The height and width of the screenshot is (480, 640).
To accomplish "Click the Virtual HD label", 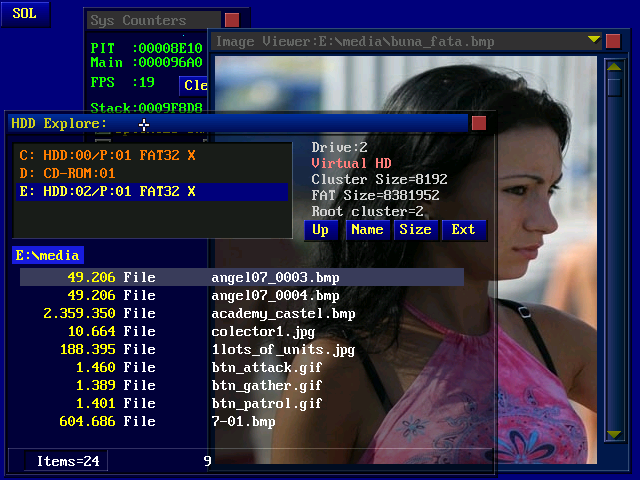I will [x=351, y=163].
